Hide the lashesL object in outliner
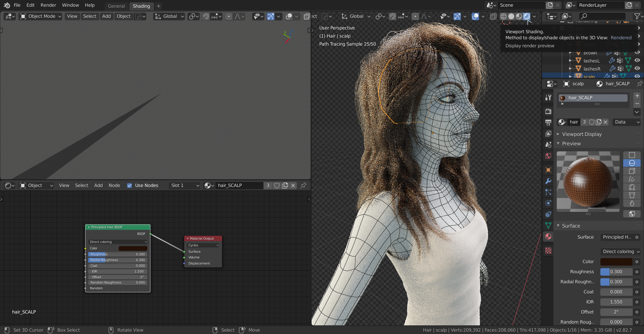 (x=637, y=60)
